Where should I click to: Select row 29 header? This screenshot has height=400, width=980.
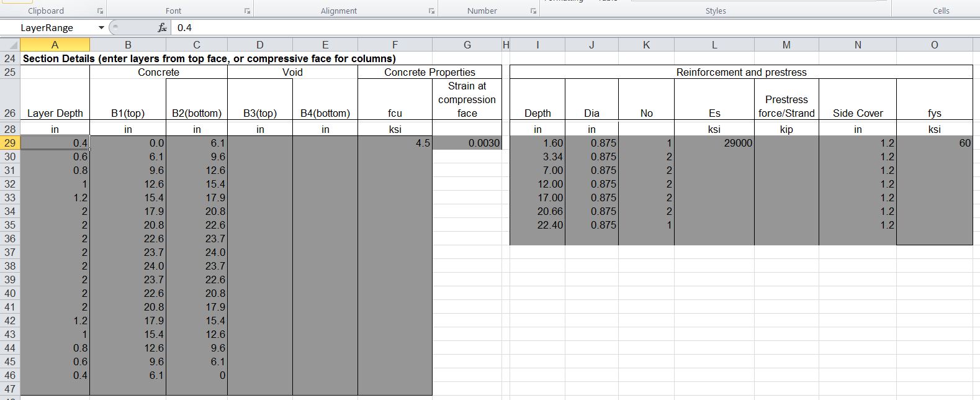(10, 143)
